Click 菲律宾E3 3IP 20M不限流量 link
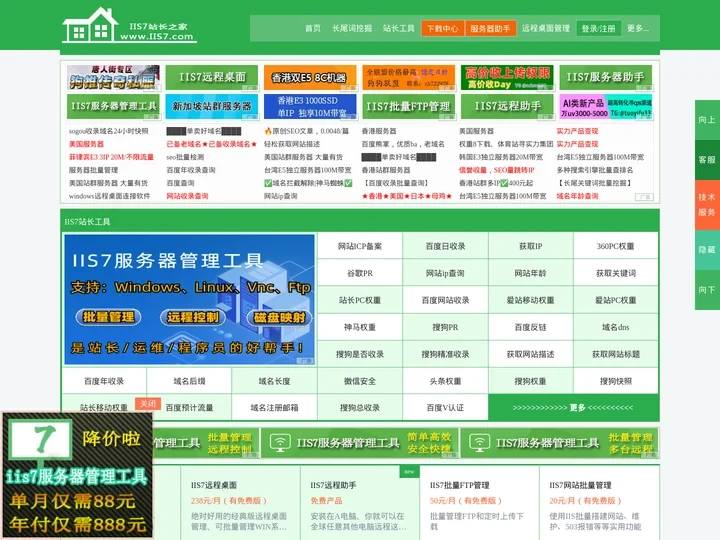This screenshot has width=720, height=540. coord(111,157)
